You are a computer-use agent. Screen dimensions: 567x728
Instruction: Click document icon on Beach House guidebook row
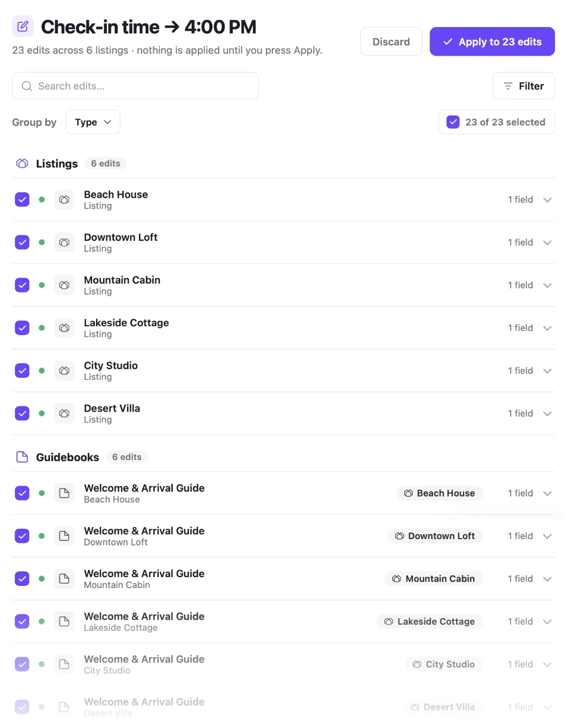click(x=64, y=493)
